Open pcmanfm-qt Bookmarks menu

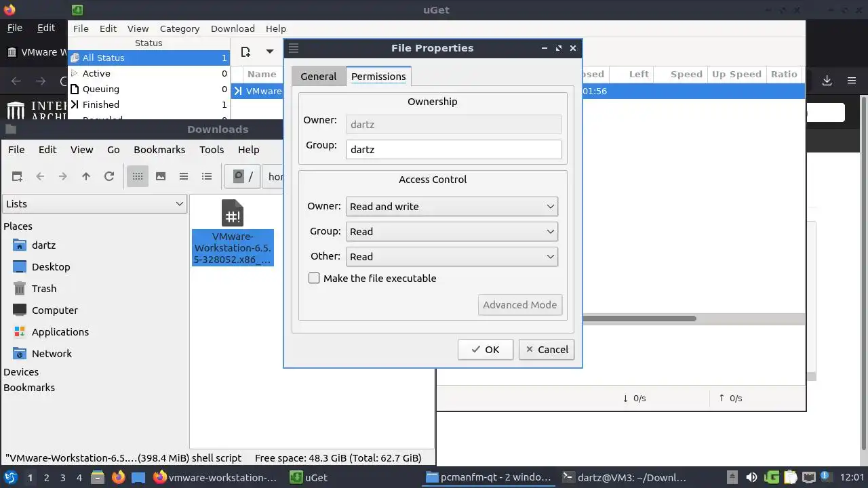(159, 149)
